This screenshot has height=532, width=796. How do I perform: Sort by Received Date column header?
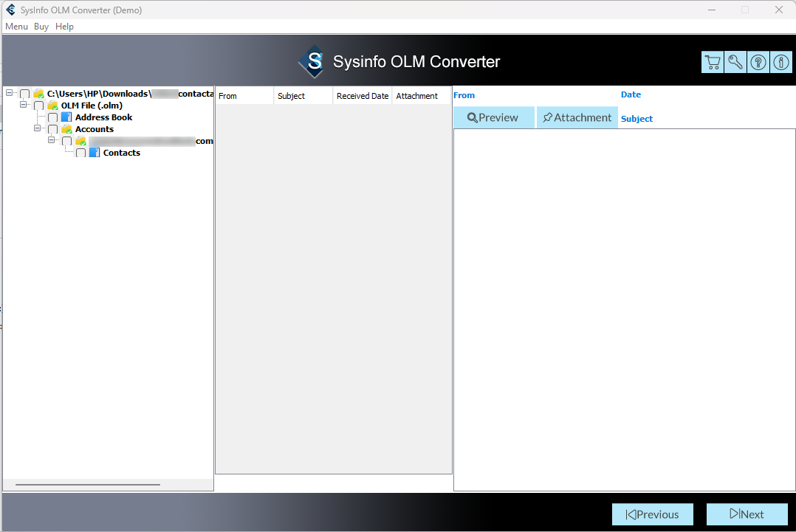[363, 96]
